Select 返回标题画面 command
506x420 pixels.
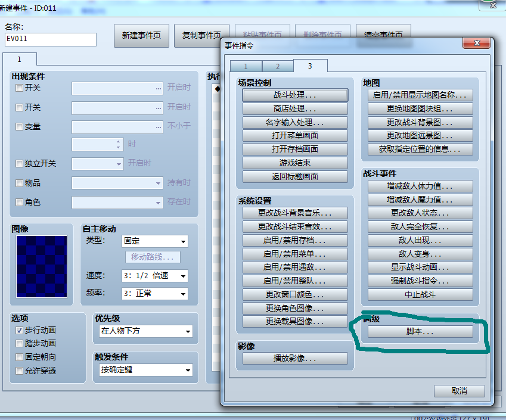[295, 176]
